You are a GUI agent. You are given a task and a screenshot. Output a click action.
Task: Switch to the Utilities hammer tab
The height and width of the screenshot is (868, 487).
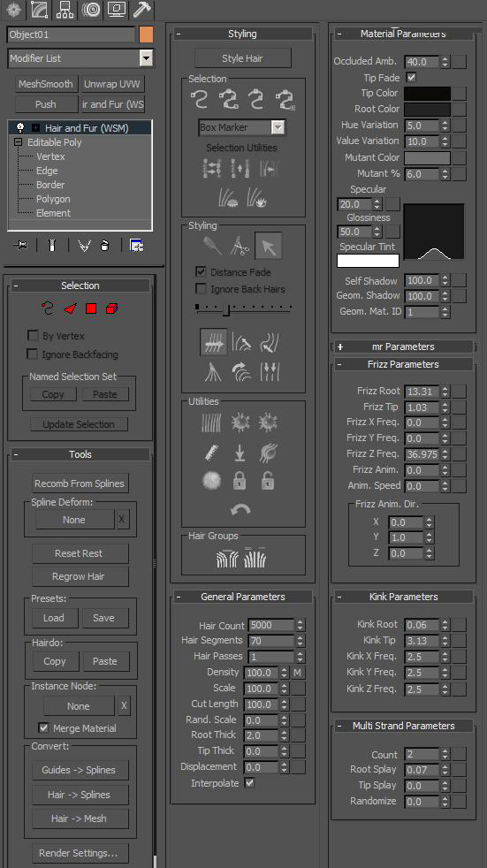click(141, 10)
